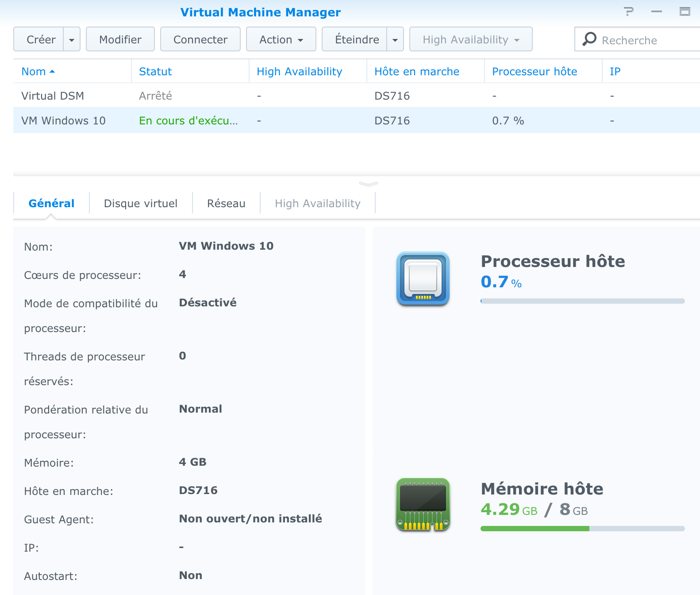Click the host processor chip icon
This screenshot has width=700, height=595.
(423, 278)
